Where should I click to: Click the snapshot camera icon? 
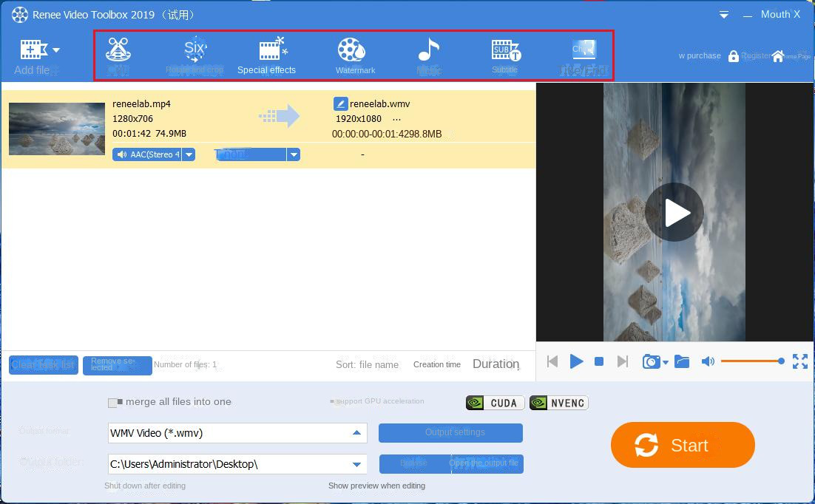pyautogui.click(x=650, y=361)
